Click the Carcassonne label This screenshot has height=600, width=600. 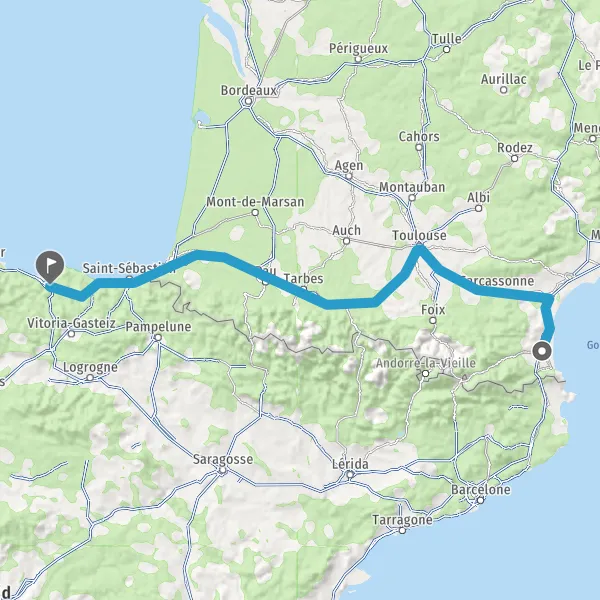point(497,281)
